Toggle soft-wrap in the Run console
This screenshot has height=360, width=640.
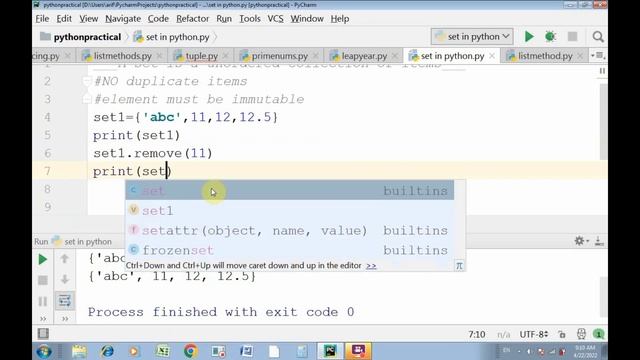(x=65, y=301)
